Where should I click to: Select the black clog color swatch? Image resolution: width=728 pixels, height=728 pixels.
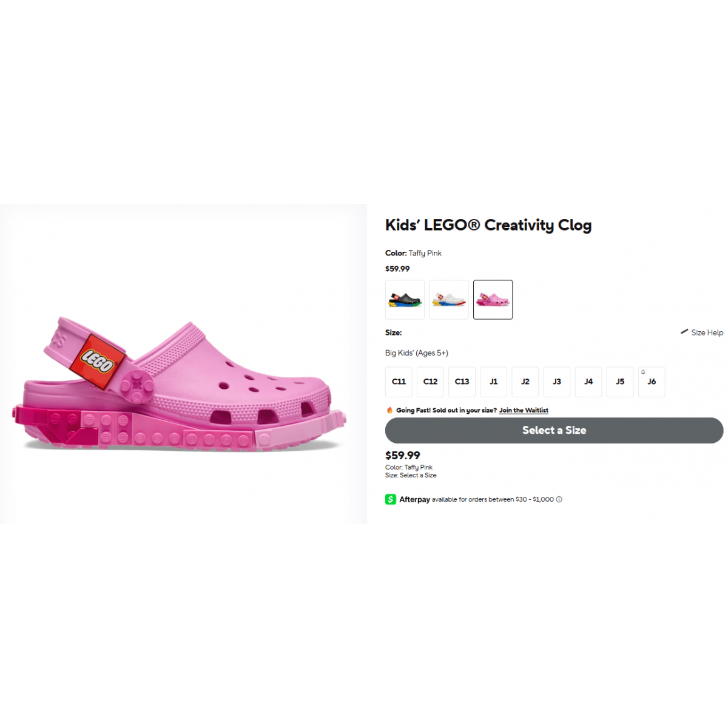point(405,300)
